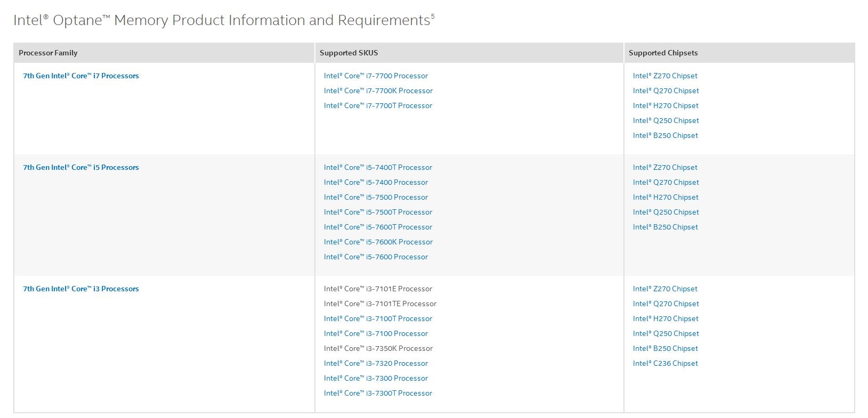868x418 pixels.
Task: Select the Intel Core i3-7300T Processor link
Action: pos(378,393)
